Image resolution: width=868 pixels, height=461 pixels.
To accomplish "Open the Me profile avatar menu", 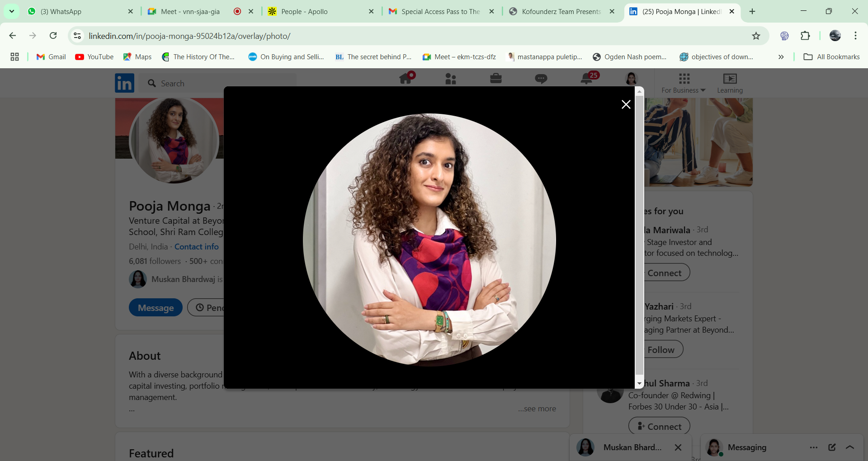I will (x=632, y=79).
